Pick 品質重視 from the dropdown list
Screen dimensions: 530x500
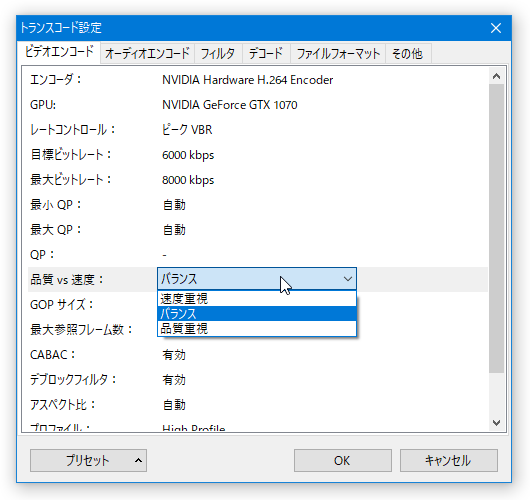pos(257,328)
